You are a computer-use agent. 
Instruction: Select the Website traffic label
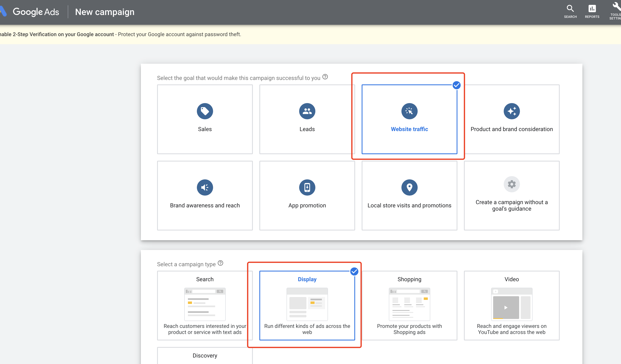(409, 129)
